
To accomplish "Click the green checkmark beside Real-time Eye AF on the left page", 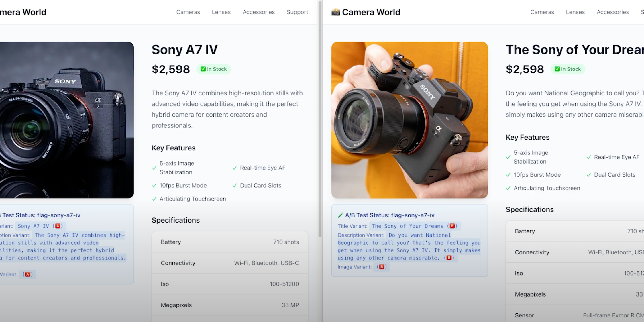I will pyautogui.click(x=235, y=168).
